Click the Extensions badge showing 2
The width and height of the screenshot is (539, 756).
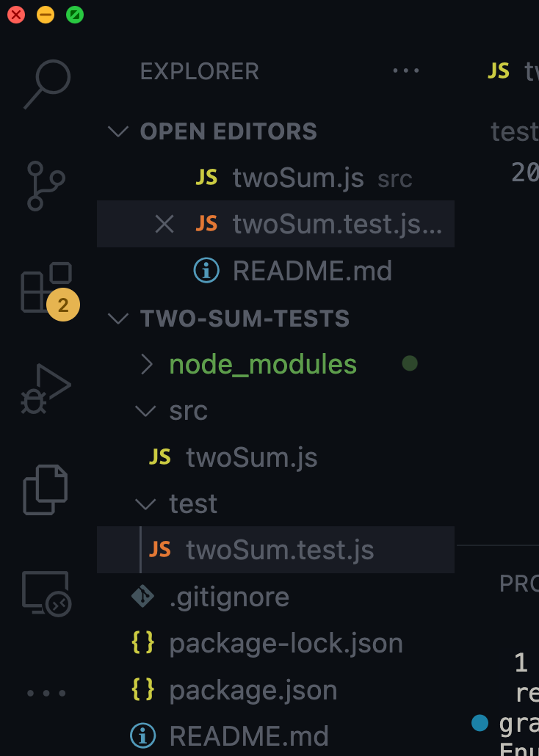[62, 304]
